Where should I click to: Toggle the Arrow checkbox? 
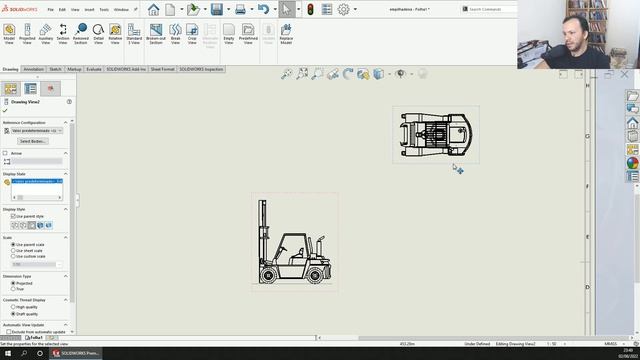(5, 153)
